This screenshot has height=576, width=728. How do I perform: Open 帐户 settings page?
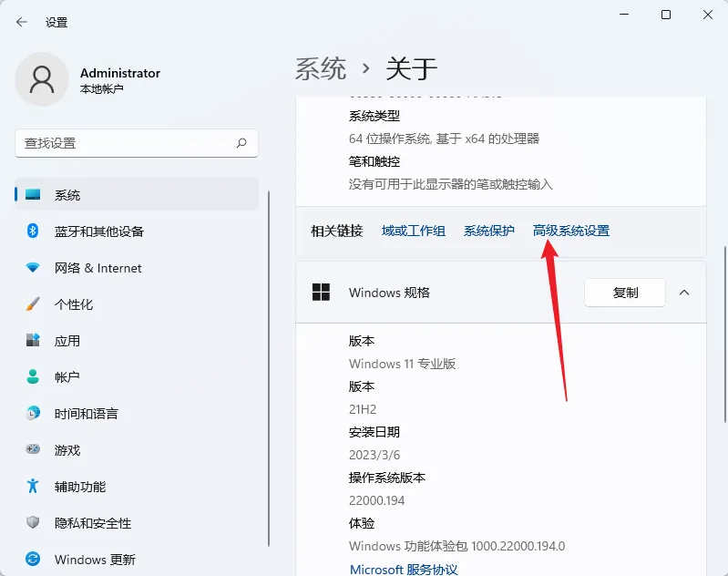[x=137, y=376]
